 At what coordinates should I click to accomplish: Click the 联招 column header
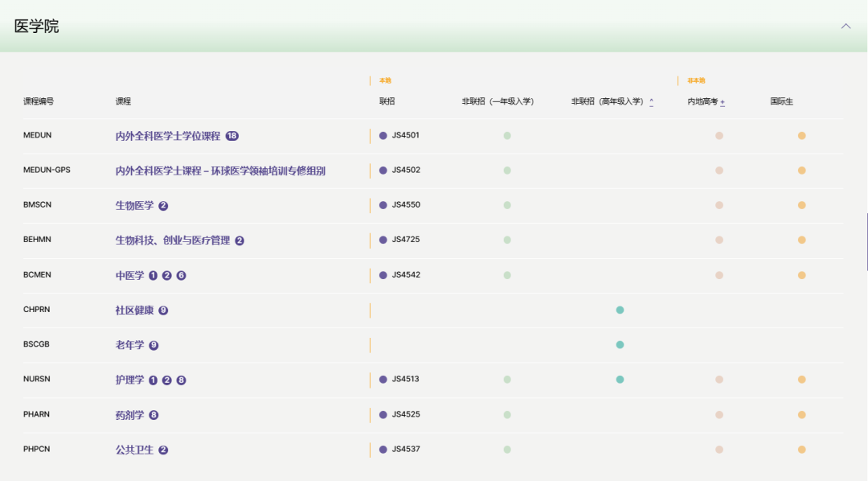[x=387, y=101]
